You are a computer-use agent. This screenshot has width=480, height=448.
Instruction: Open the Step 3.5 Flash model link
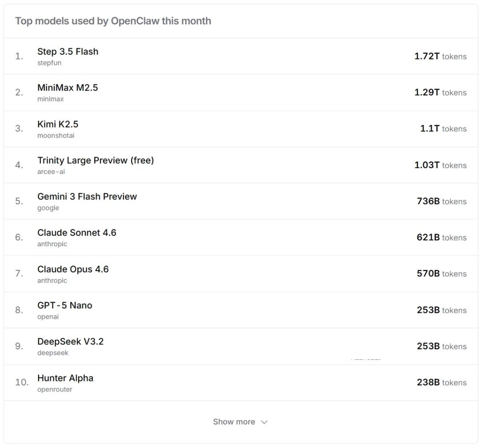coord(68,52)
